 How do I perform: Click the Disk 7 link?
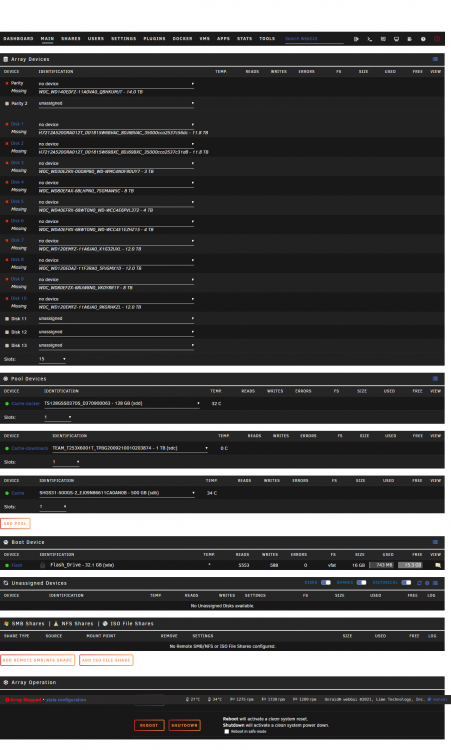[x=17, y=240]
